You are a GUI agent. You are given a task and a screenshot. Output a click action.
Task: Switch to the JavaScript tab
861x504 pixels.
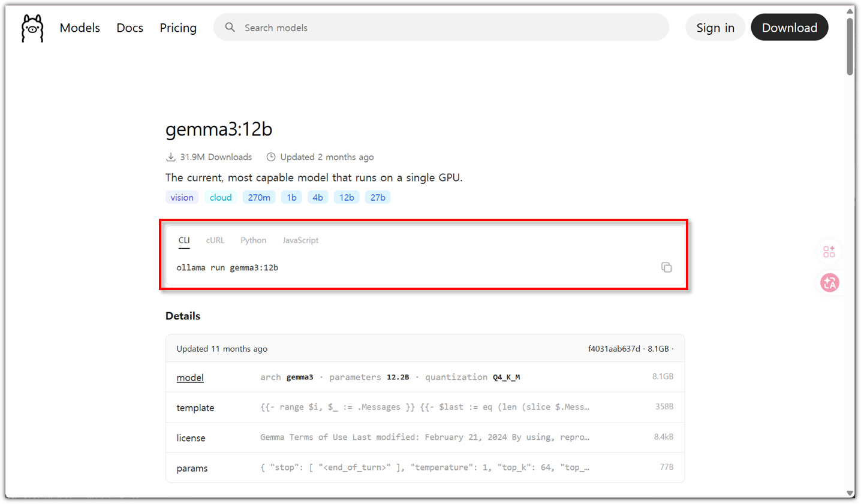(300, 240)
